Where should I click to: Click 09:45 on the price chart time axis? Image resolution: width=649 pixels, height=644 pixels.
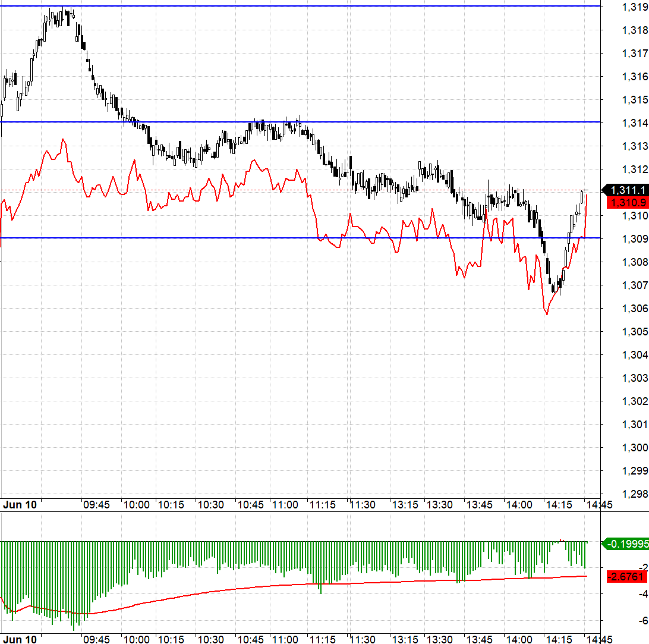click(96, 505)
